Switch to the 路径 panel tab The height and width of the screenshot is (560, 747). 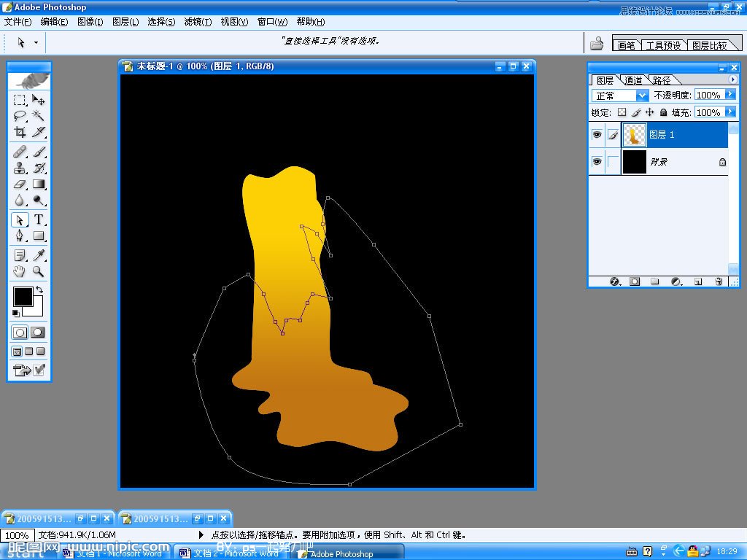coord(662,80)
